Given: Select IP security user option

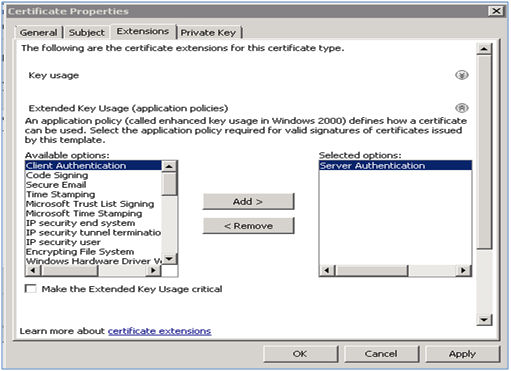Looking at the screenshot, I should [x=93, y=242].
